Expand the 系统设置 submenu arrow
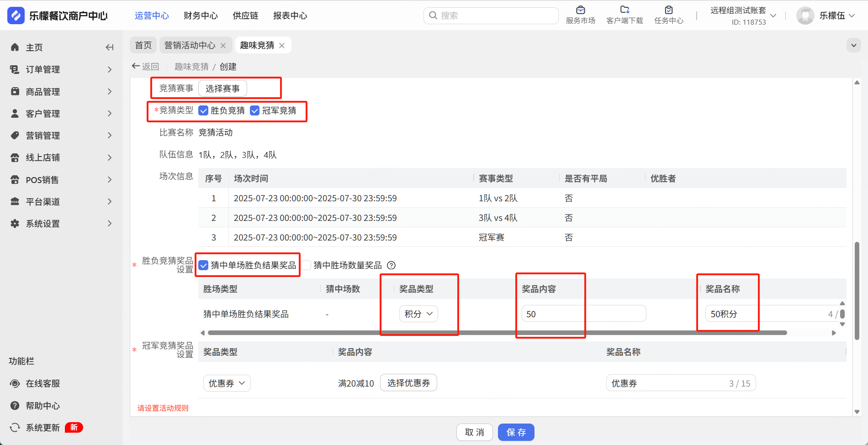This screenshot has width=868, height=445. pos(110,224)
